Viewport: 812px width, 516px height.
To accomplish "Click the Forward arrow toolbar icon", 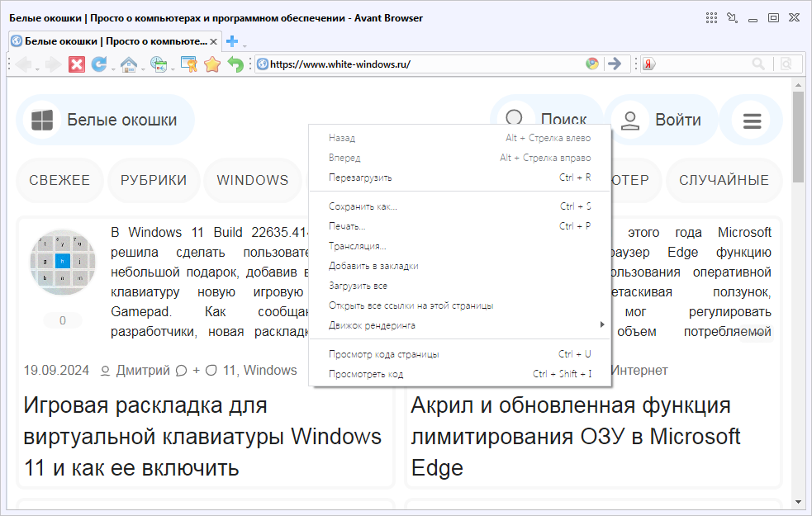I will (x=53, y=64).
